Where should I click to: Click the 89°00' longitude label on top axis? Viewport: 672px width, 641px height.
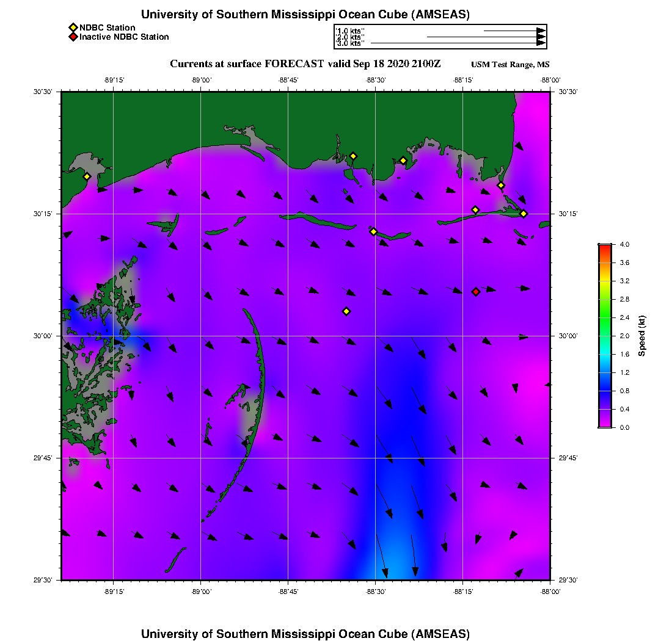(201, 80)
